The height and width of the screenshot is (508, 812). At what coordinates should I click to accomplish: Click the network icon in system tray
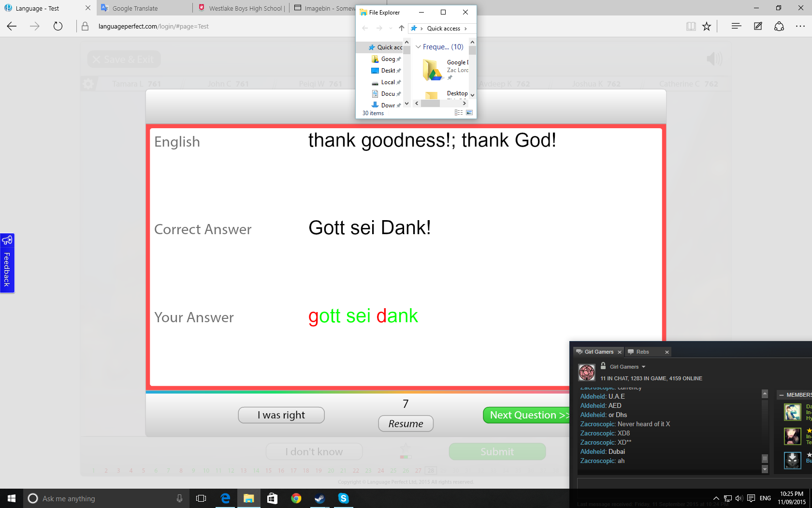coord(728,498)
